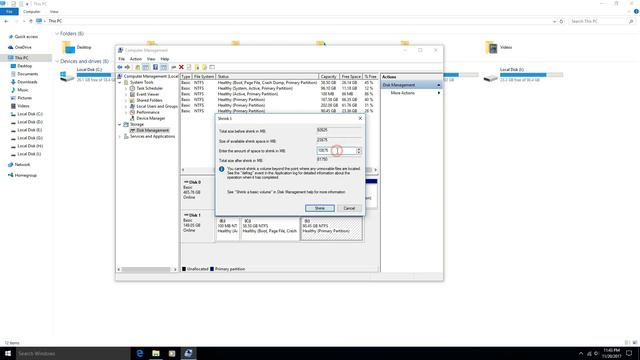Collapse the Storage tree node

[x=120, y=124]
